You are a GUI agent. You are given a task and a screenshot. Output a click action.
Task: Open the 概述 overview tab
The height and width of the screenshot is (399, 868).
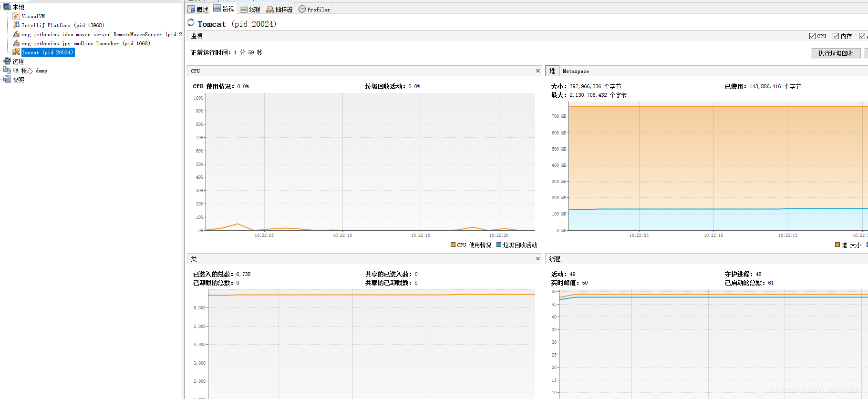coord(198,9)
